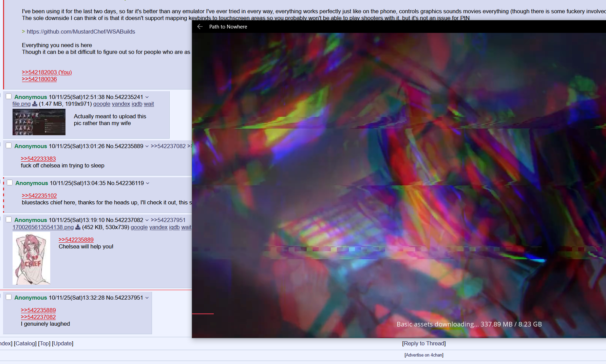606x364 pixels.
Task: Search 1700265613554138.png on iqdb
Action: 174,227
